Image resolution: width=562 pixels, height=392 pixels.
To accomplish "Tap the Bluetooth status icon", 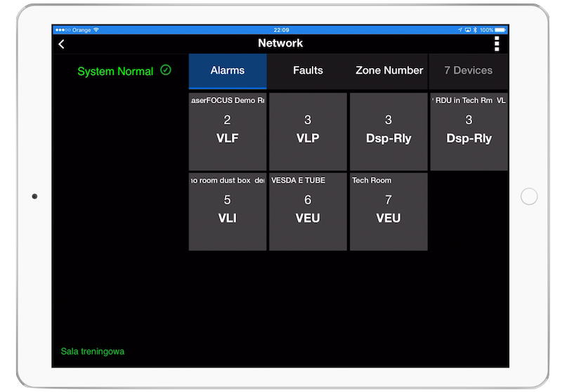I will [474, 30].
